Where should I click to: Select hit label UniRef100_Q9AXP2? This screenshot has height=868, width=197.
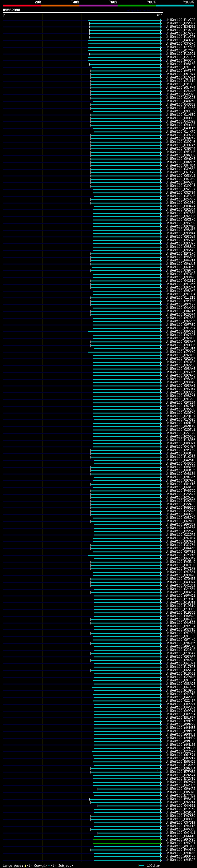coord(180,789)
